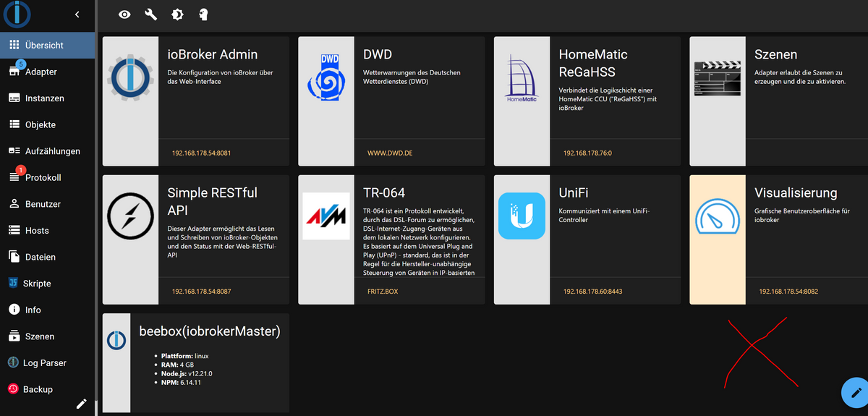
Task: Open Skripte JavaScript editor
Action: 48,284
